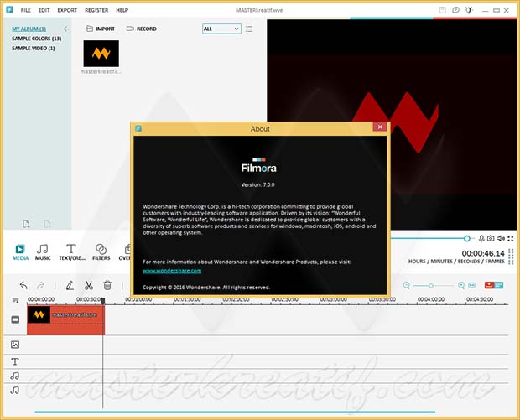Image resolution: width=520 pixels, height=420 pixels.
Task: Switch the media library to list view
Action: pos(249,29)
